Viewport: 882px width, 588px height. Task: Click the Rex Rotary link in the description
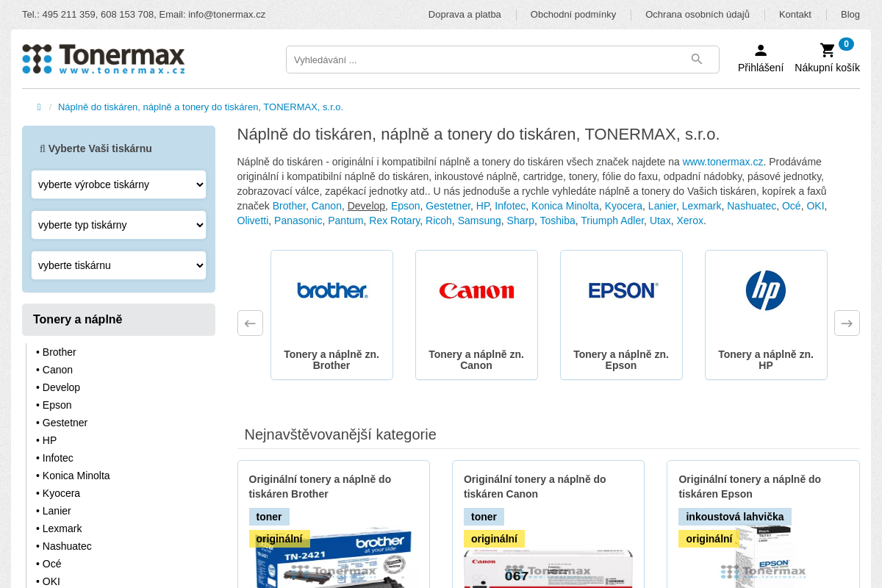[x=395, y=220]
